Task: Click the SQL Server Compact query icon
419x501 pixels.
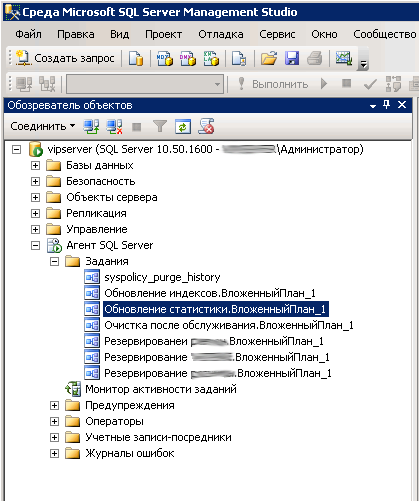Action: pos(239,58)
